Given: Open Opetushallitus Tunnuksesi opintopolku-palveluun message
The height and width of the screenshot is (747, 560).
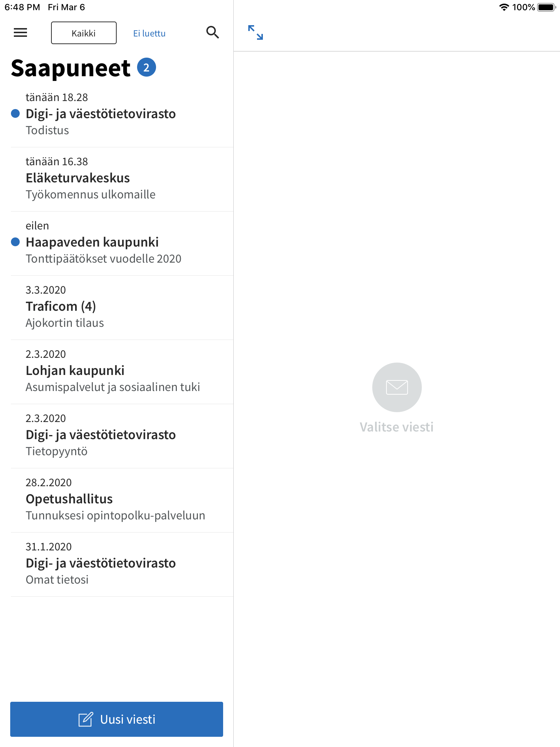Looking at the screenshot, I should click(122, 500).
